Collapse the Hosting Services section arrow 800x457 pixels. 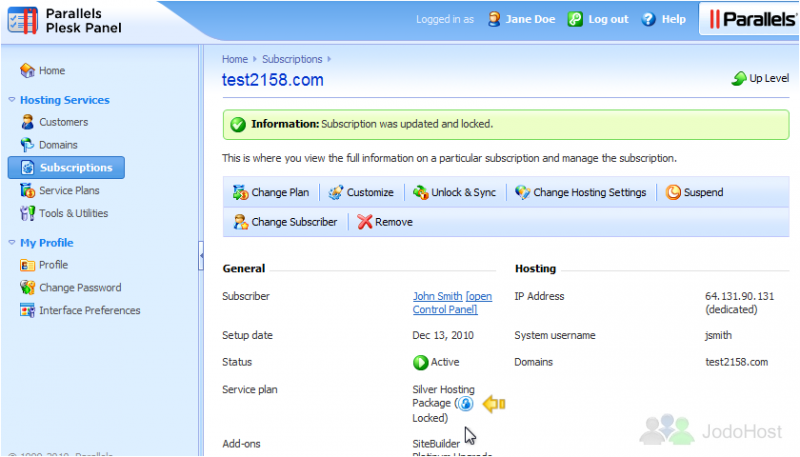coord(12,99)
